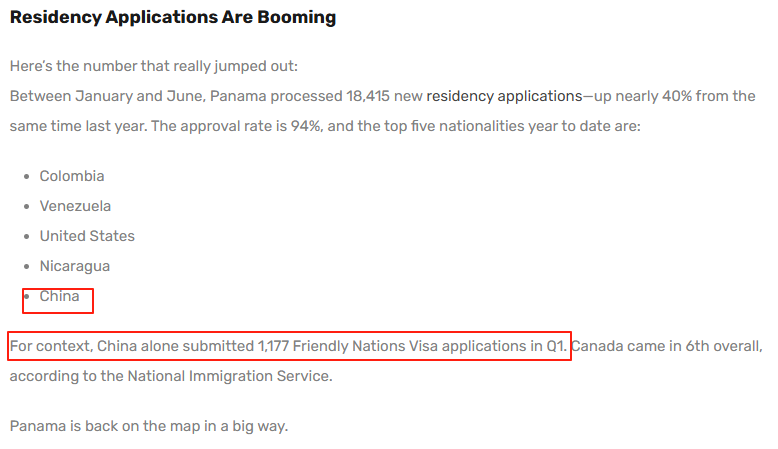The width and height of the screenshot is (778, 449).
Task: Click the Residency Applications Are Booming heading
Action: [x=173, y=17]
